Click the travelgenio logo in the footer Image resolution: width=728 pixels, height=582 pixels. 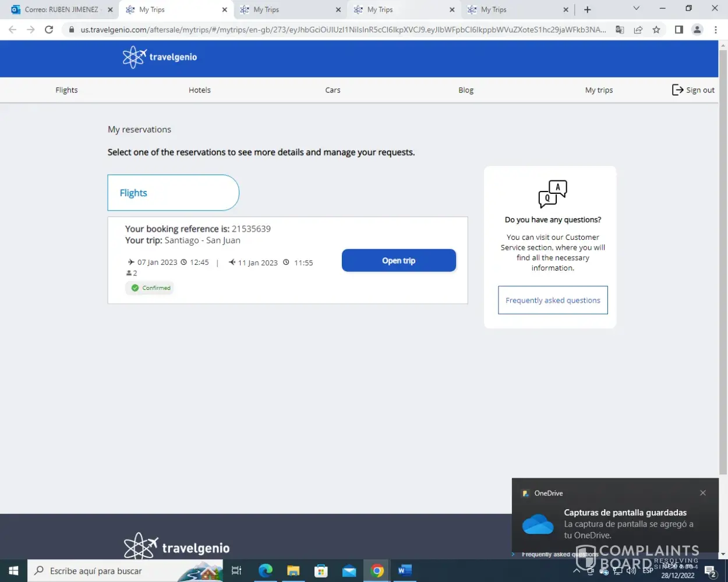tap(176, 547)
